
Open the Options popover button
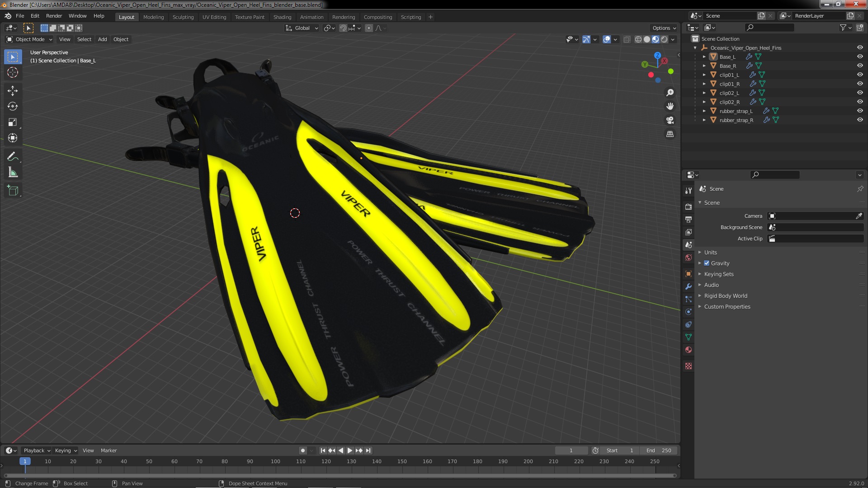pos(664,28)
